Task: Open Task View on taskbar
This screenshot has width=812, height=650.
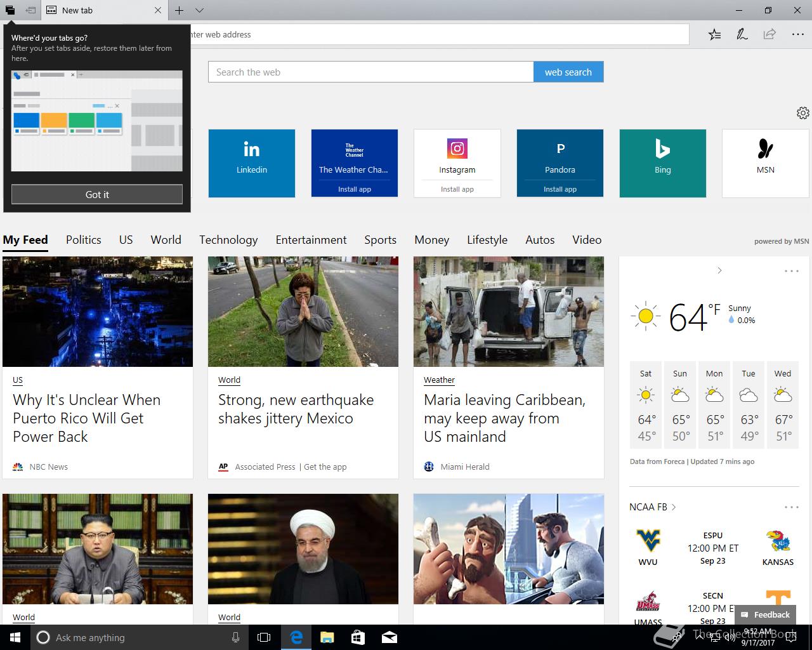Action: pos(264,637)
